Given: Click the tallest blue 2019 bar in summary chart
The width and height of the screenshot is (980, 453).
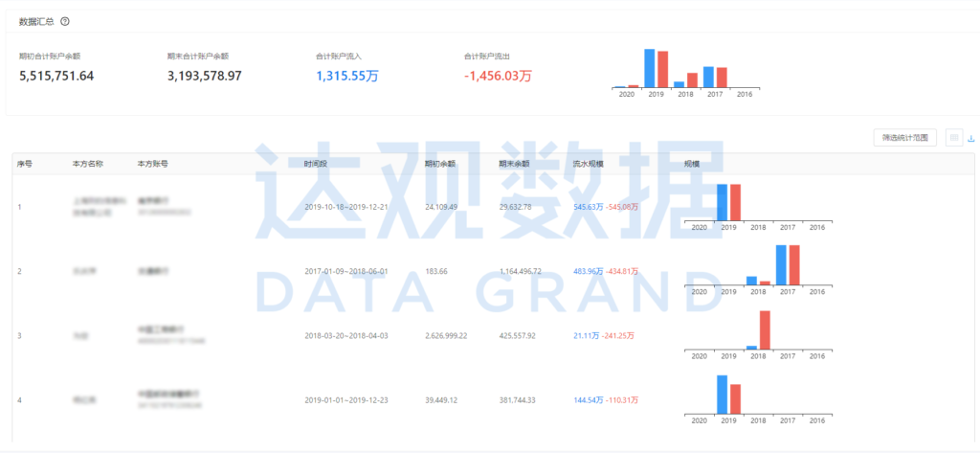Looking at the screenshot, I should pos(649,68).
